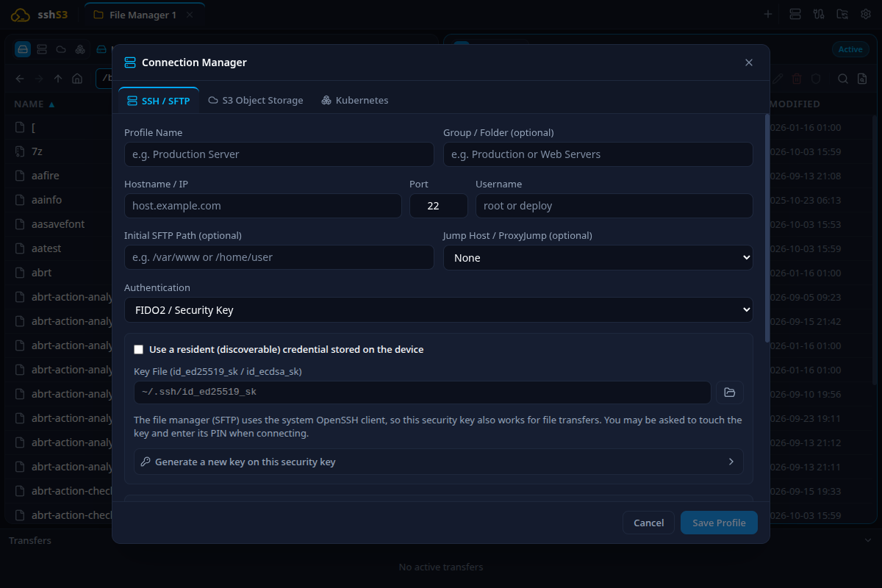Click the Transfers panel label

(x=30, y=540)
